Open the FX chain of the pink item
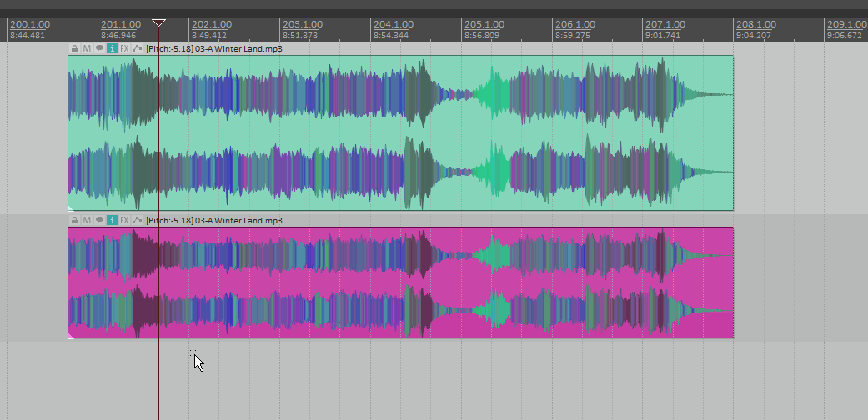The image size is (868, 420). [124, 220]
